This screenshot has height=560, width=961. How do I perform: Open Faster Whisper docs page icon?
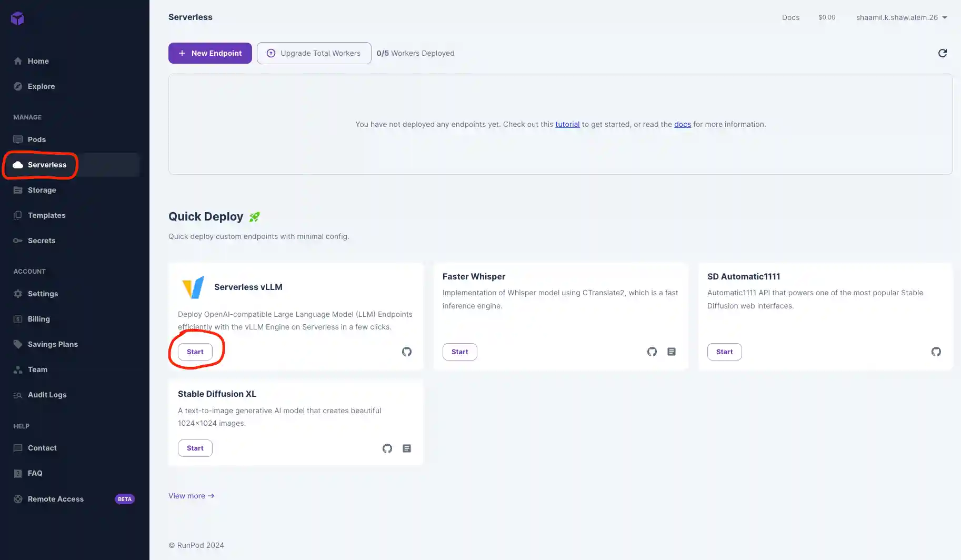(672, 352)
